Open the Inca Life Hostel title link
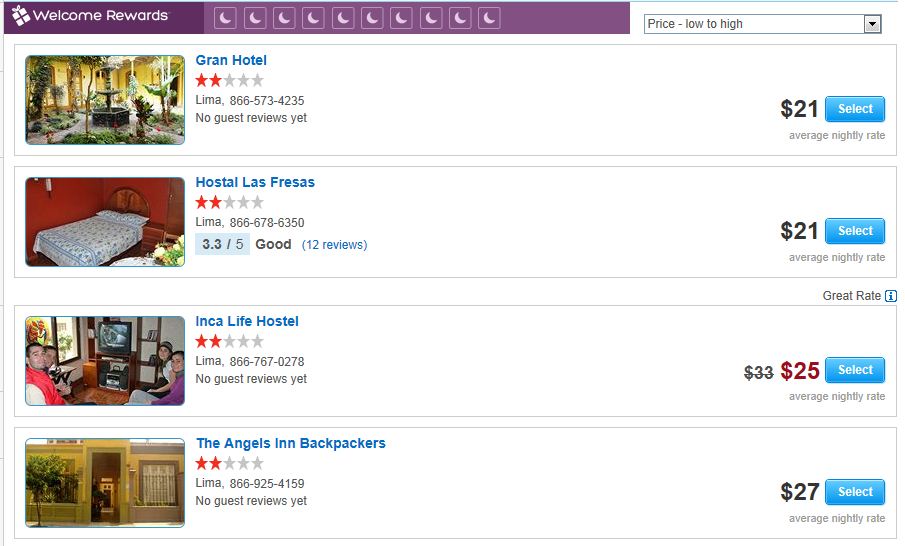The height and width of the screenshot is (546, 905). (247, 321)
